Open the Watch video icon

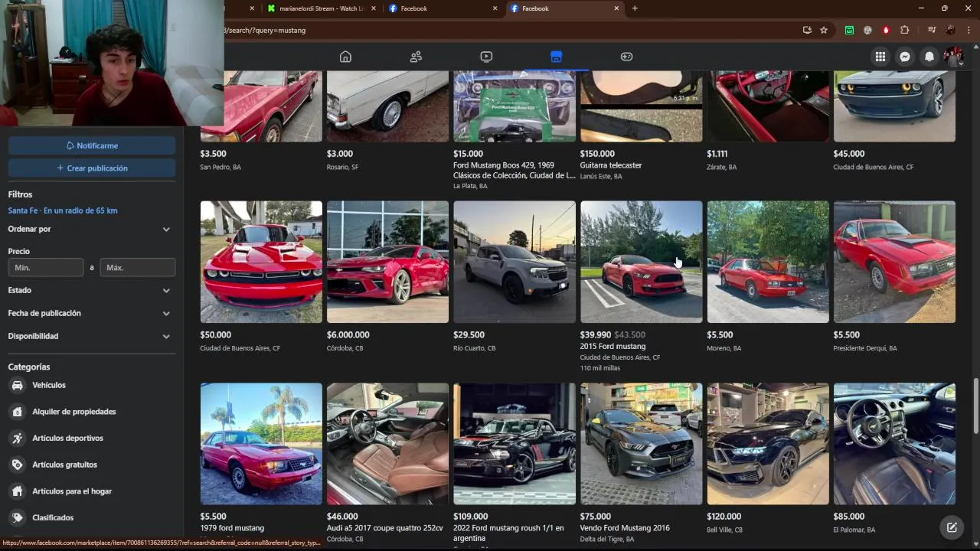[x=486, y=57]
